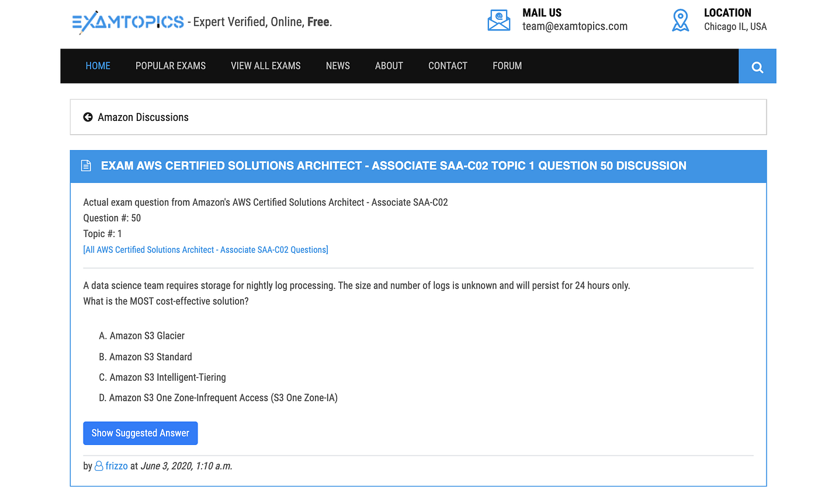
Task: Click 'Expert Verified, Online, Free.' tagline
Action: coord(262,22)
